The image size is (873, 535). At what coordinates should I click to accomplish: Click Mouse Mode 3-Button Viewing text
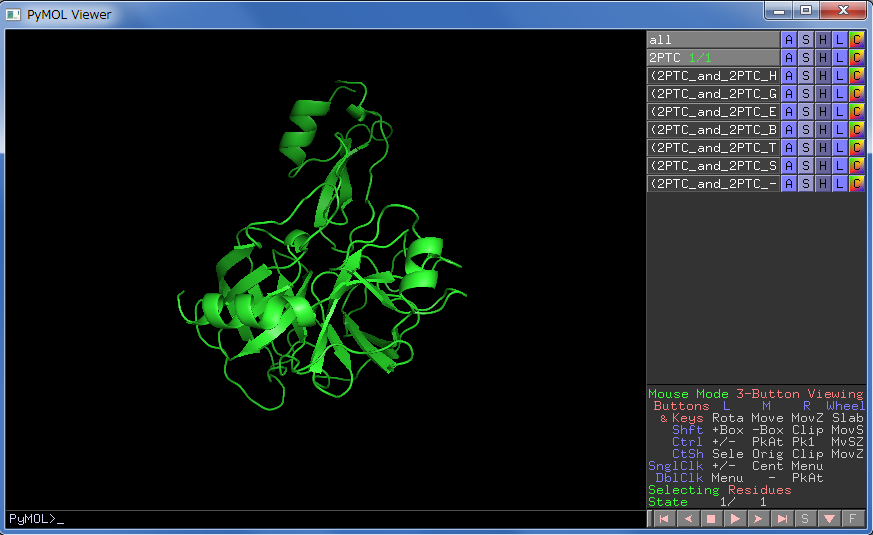755,394
